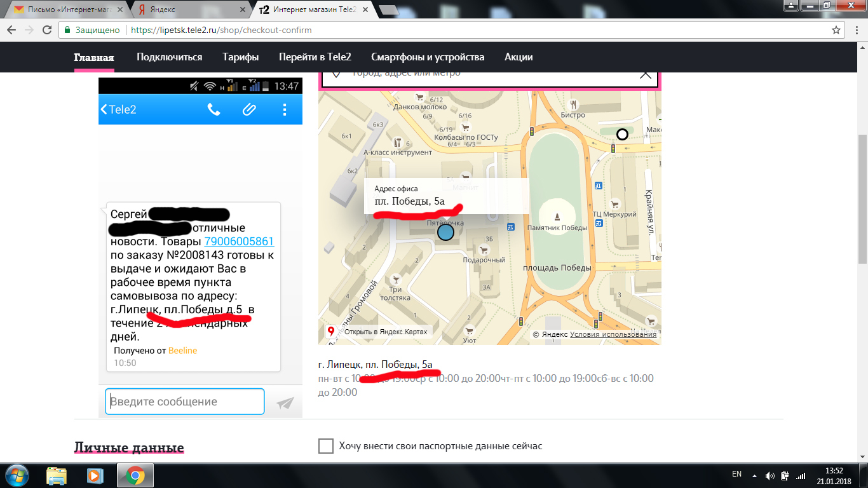Click the Подарочный shopping cart icon on the map
868x488 pixels.
[484, 250]
